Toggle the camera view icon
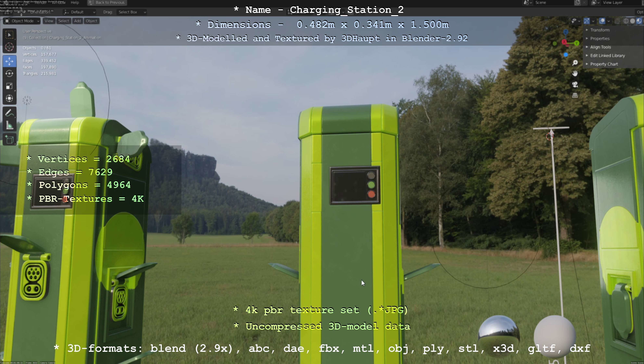644x364 pixels. (575, 85)
